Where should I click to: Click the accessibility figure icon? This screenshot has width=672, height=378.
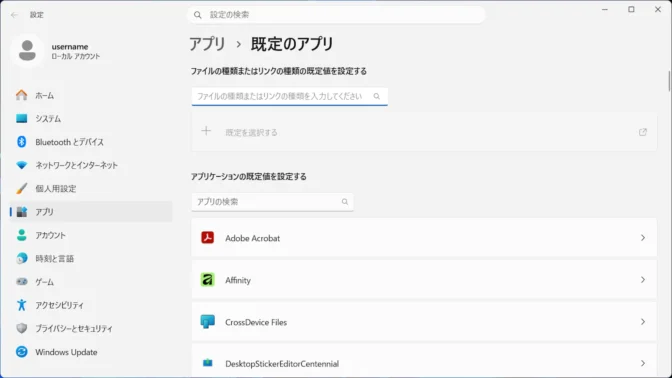pyautogui.click(x=21, y=305)
